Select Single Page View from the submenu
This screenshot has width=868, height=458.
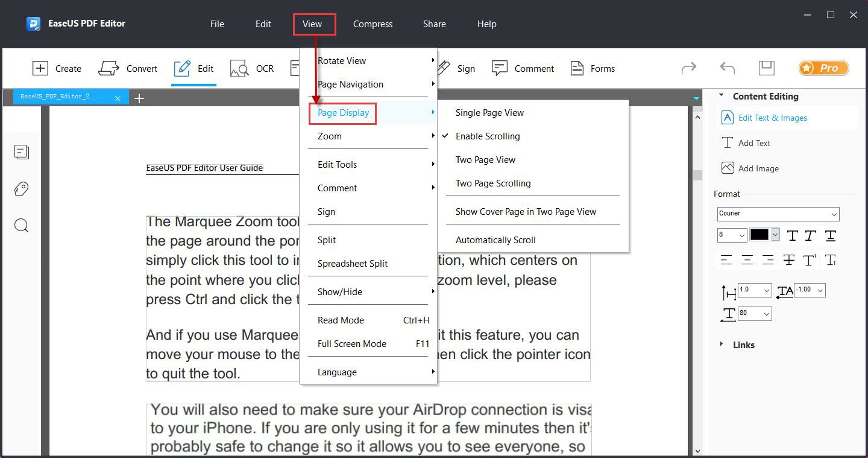489,112
